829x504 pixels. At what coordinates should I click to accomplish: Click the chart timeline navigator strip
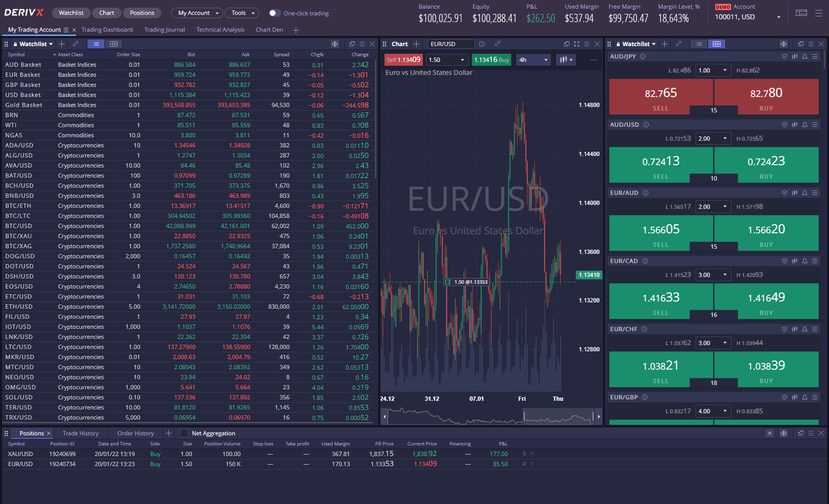click(490, 416)
